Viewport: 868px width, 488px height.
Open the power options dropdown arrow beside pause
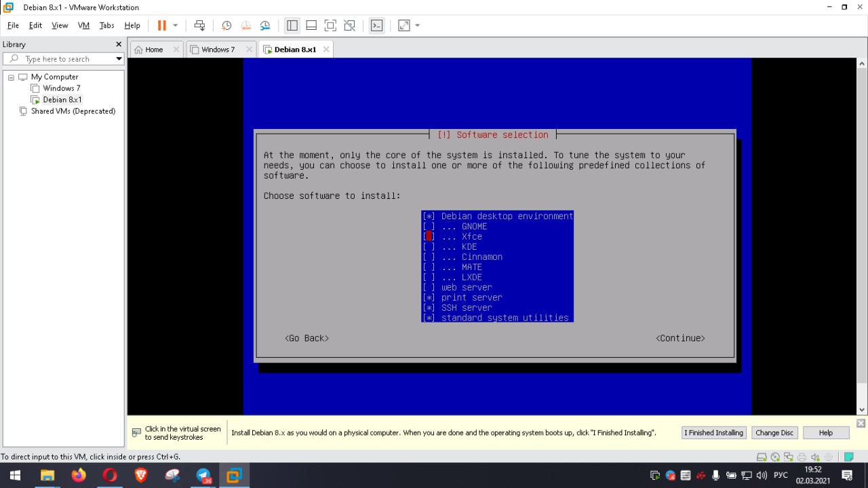[x=175, y=25]
